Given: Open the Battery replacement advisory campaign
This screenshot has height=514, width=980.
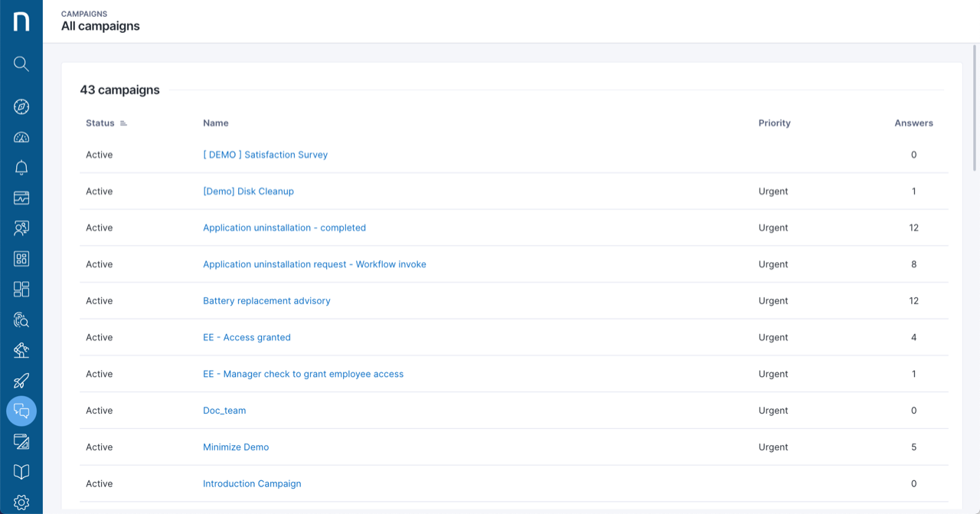Looking at the screenshot, I should tap(266, 300).
